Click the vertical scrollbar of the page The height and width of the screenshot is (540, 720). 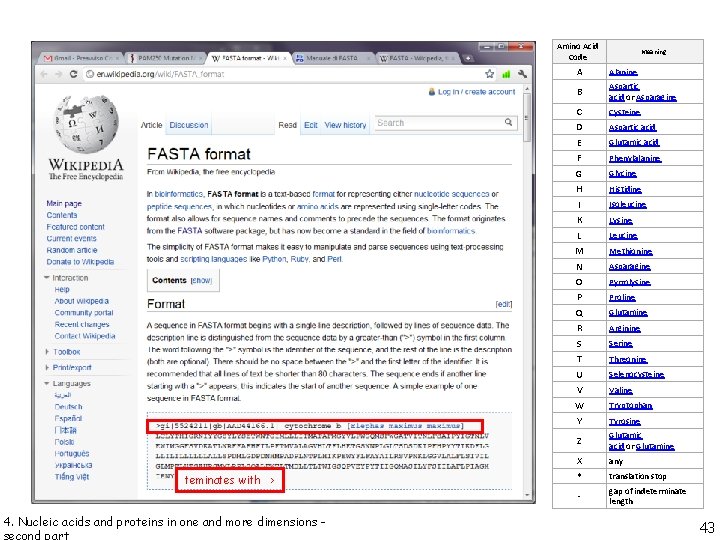527,117
